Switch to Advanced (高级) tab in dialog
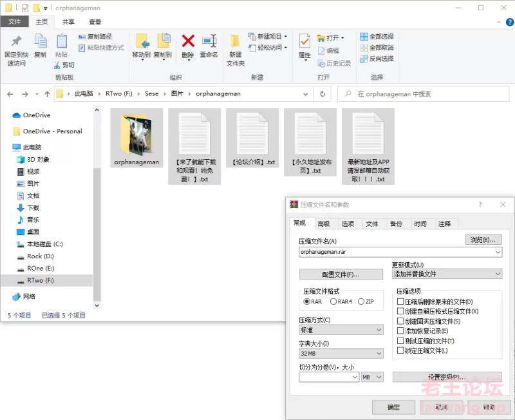The image size is (515, 420). pyautogui.click(x=324, y=224)
